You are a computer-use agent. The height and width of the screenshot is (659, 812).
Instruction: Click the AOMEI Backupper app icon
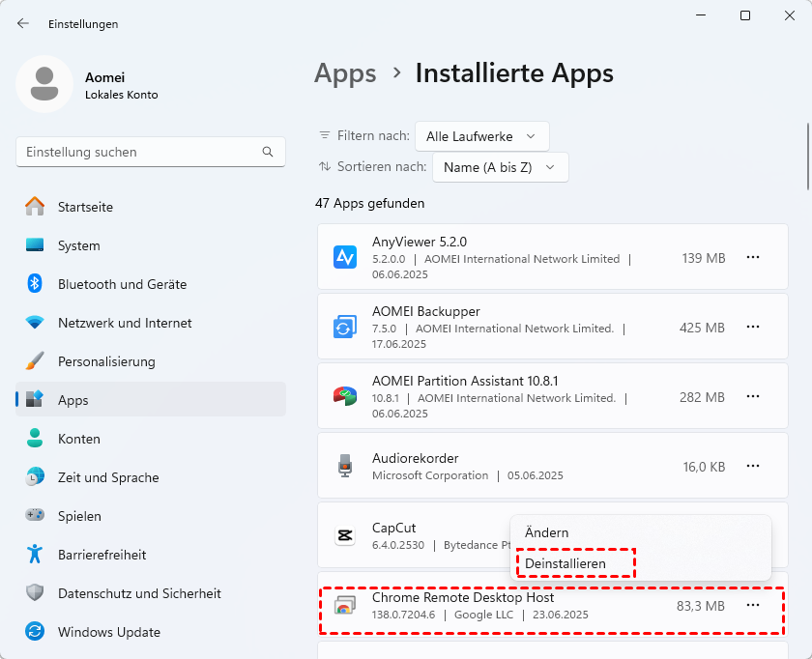(345, 328)
